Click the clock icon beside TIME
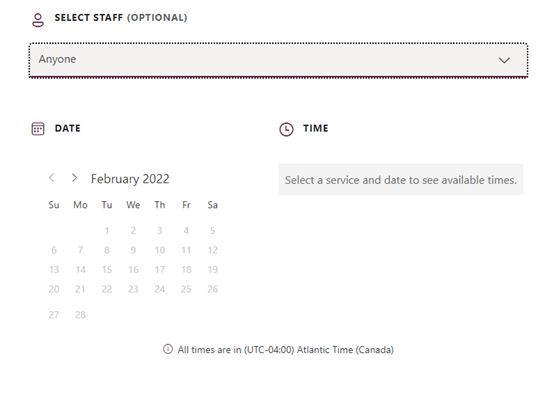The height and width of the screenshot is (399, 545). [x=286, y=129]
